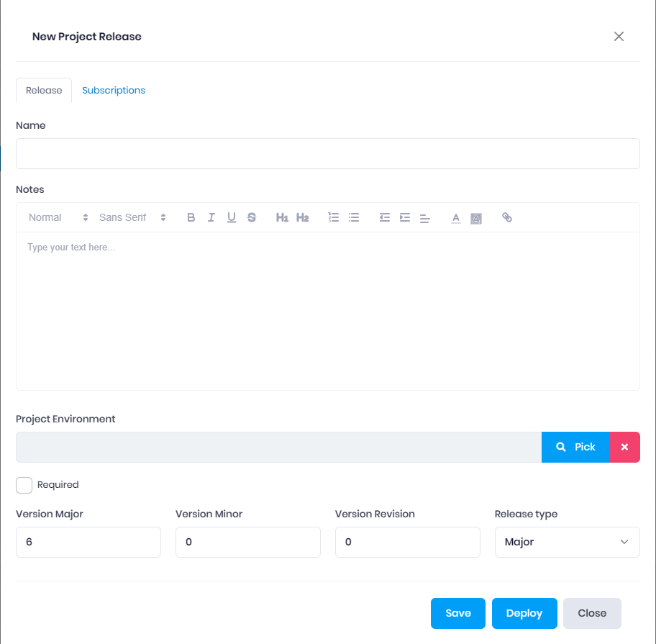Insert a bullet list in Notes

click(x=354, y=217)
